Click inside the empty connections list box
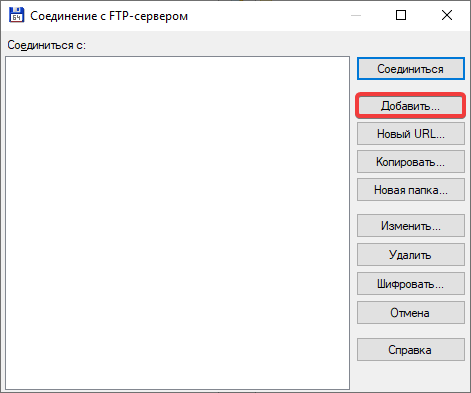This screenshot has width=471, height=393. 177,223
